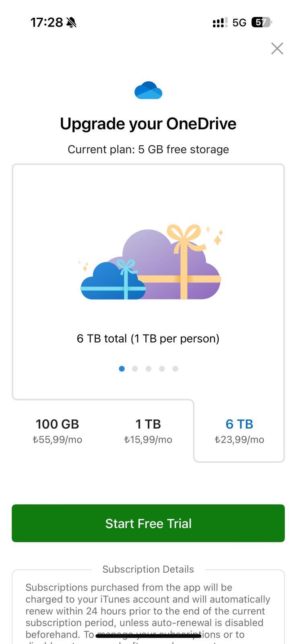The height and width of the screenshot is (644, 297).
Task: Go to the first carousel page dot
Action: pos(122,369)
